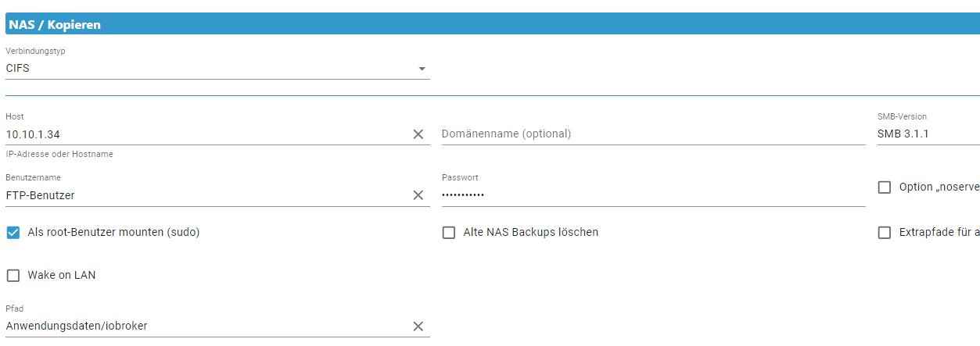Viewport: 980px width, 346px height.
Task: Click the 'Wake on LAN' label text
Action: pyautogui.click(x=62, y=276)
